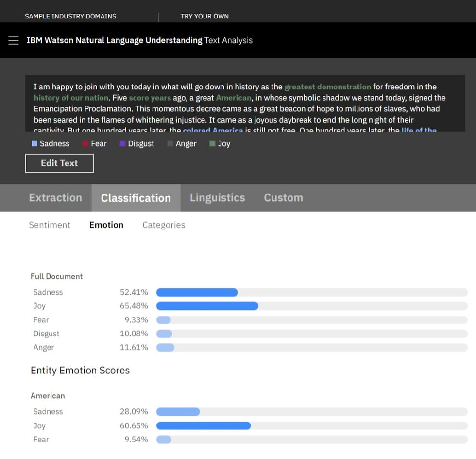Click the 10.08% Disgust value
476x459 pixels.
point(134,334)
